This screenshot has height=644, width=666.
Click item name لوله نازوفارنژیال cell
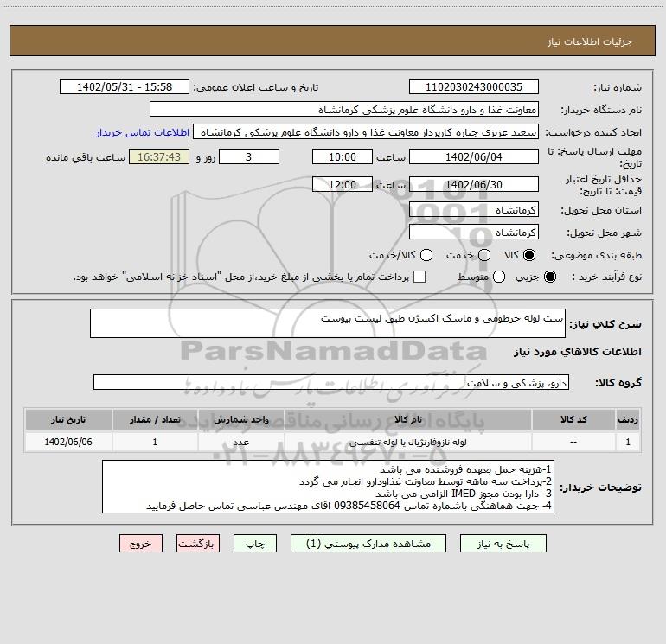[x=407, y=442]
